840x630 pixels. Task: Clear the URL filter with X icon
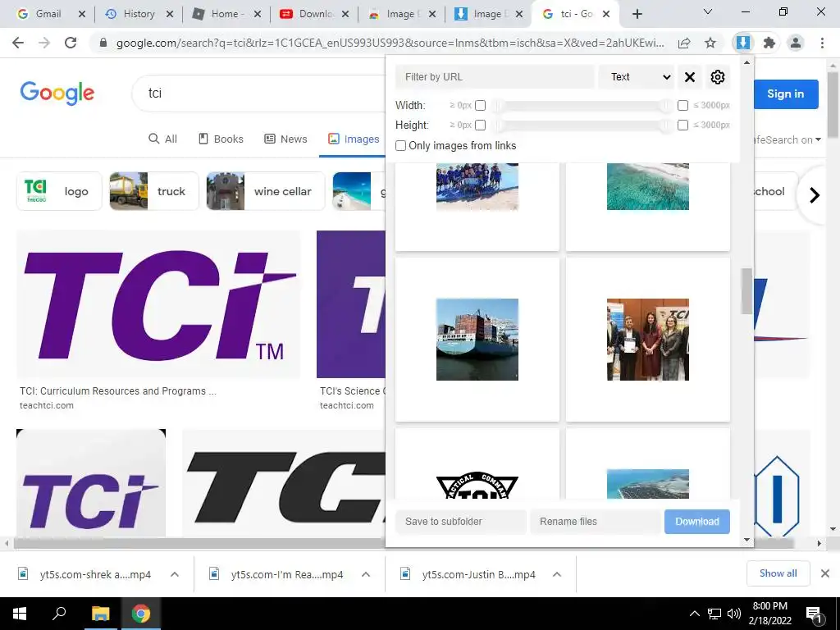(x=689, y=77)
